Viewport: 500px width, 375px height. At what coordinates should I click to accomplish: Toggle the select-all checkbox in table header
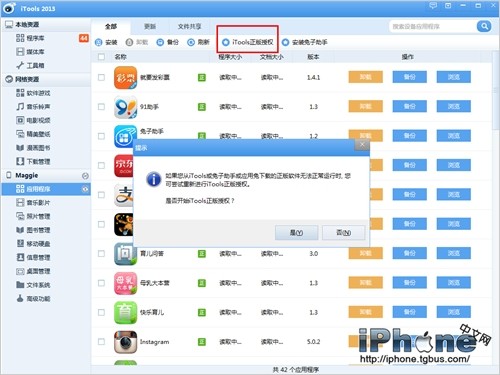101,57
